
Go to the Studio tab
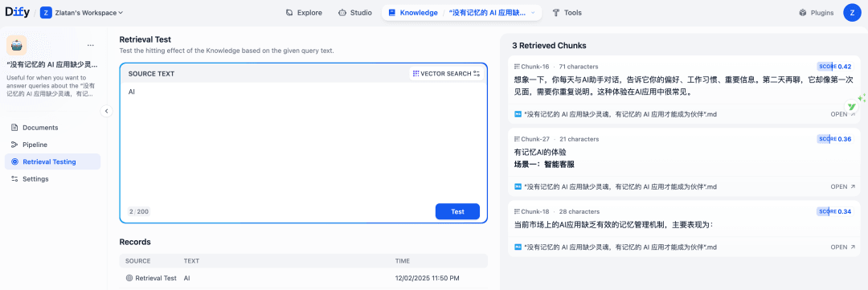pos(355,12)
